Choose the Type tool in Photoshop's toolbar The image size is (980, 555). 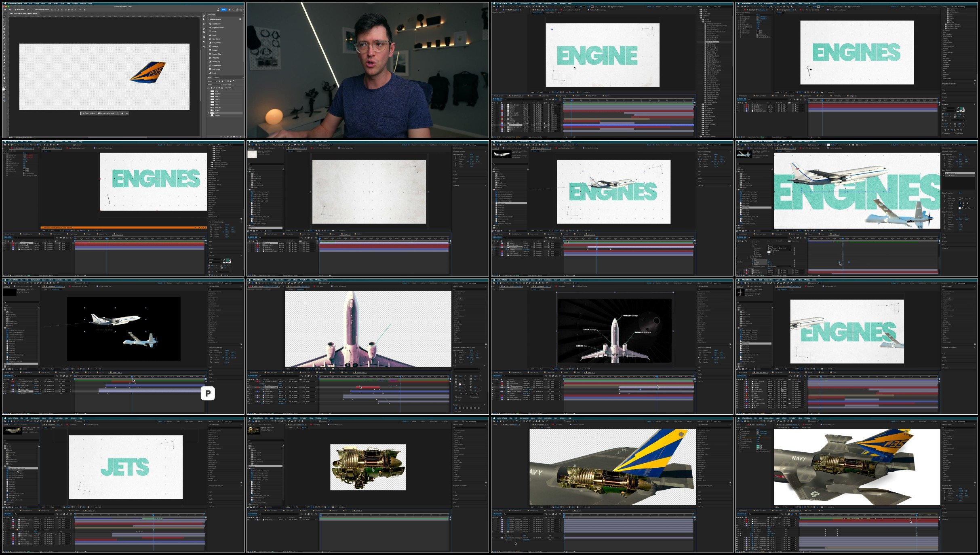click(4, 68)
